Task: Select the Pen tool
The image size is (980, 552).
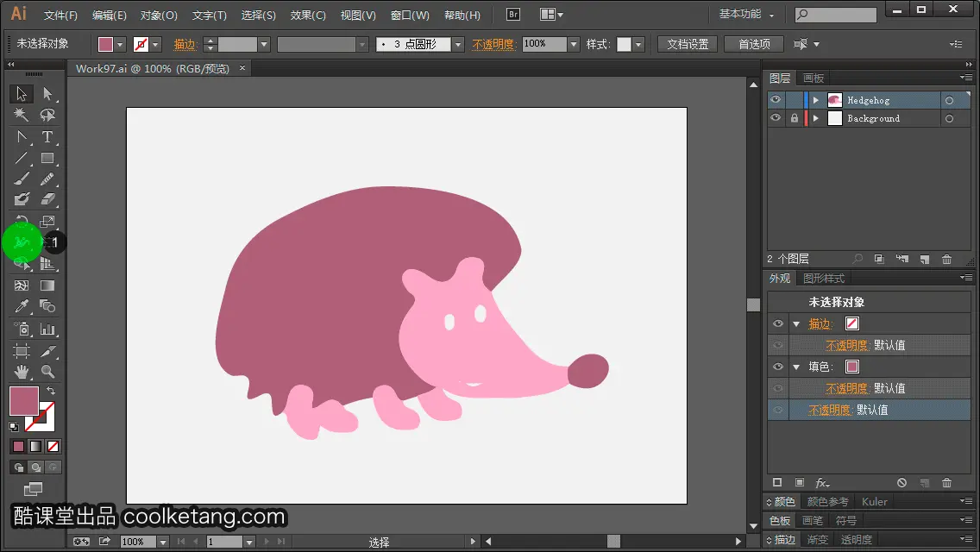Action: pos(22,137)
